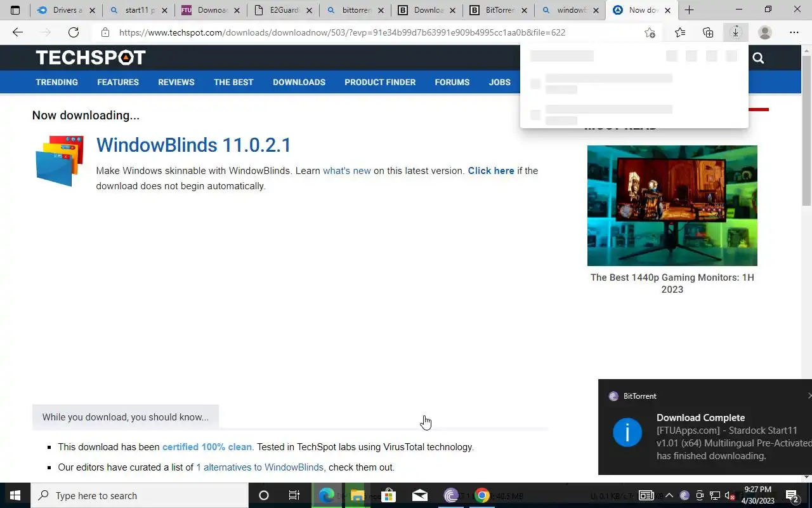Open Task View in taskbar
The image size is (812, 508).
click(x=294, y=495)
